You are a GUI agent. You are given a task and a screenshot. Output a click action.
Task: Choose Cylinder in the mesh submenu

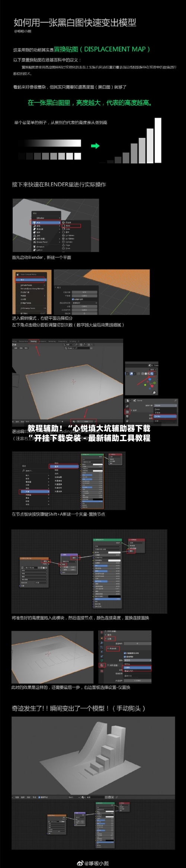click(x=70, y=242)
